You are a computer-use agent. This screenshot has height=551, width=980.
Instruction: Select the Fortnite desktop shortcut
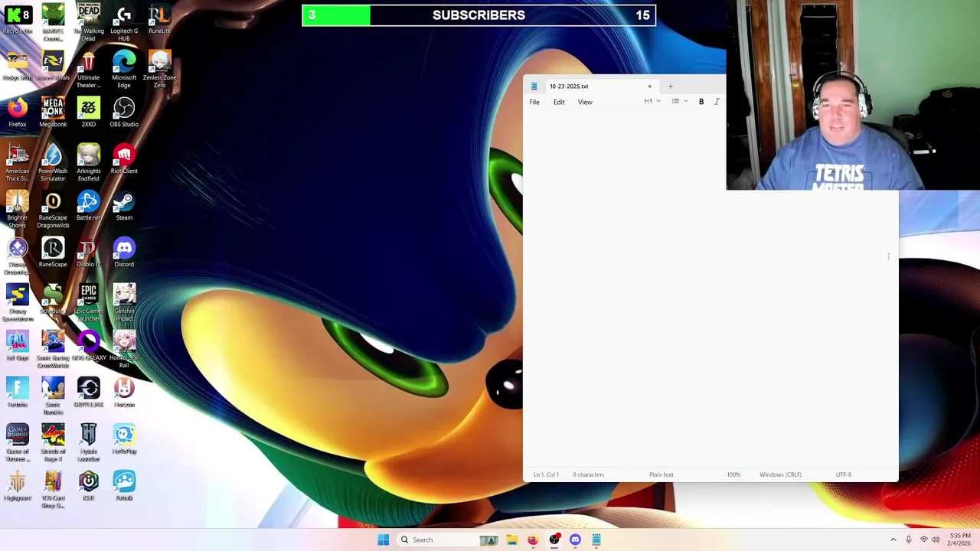18,393
